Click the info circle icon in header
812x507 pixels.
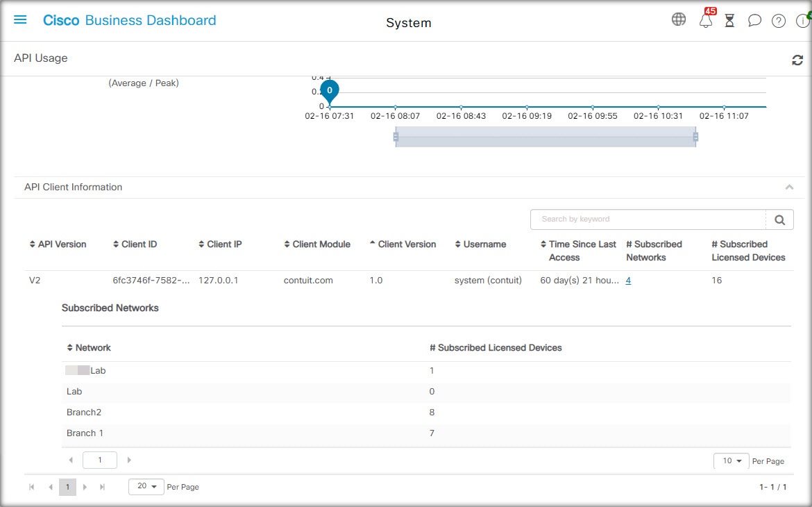click(x=803, y=21)
